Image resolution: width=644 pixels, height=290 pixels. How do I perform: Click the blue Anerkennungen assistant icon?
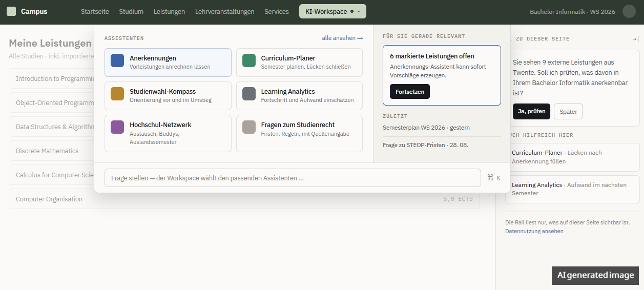[x=117, y=60]
